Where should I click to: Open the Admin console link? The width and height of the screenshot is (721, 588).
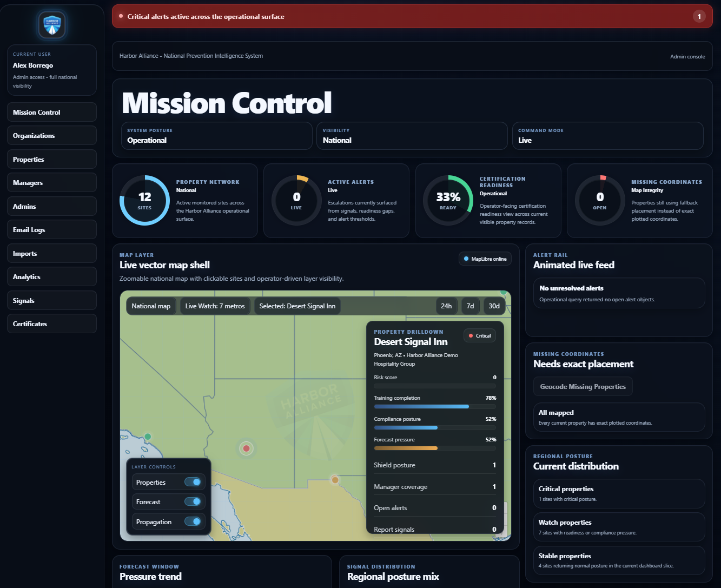[x=687, y=56]
